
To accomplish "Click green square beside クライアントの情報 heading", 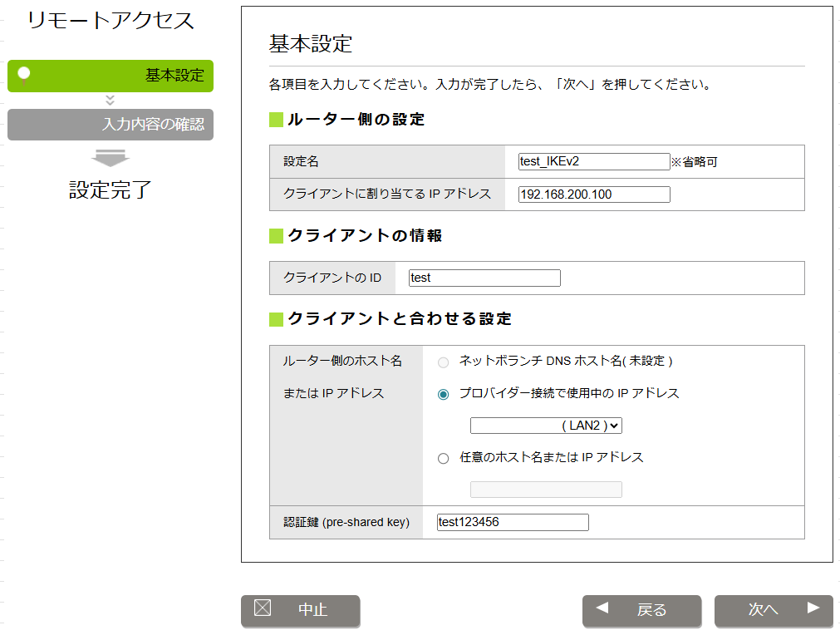I will [x=277, y=236].
